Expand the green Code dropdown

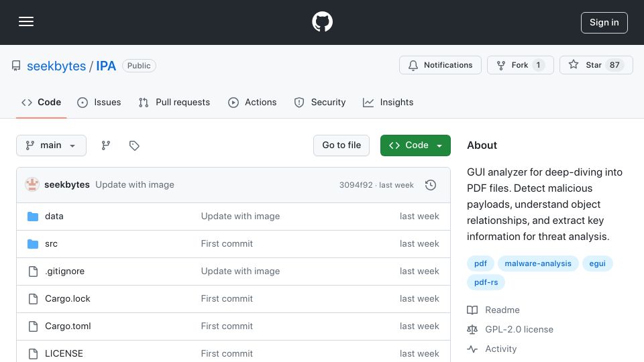(x=415, y=145)
